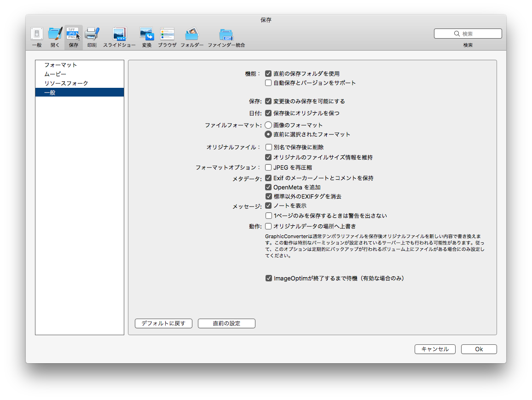
Task: Select the 開く (Open) settings icon
Action: click(x=55, y=35)
